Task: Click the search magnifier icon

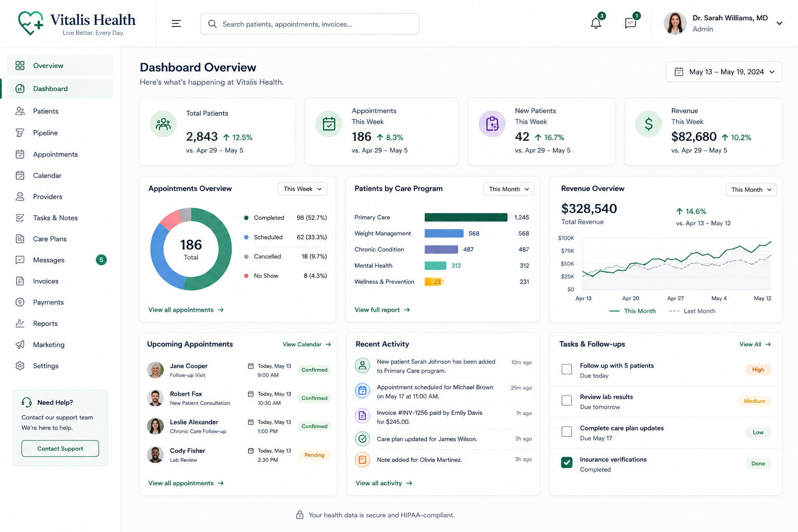Action: tap(212, 24)
